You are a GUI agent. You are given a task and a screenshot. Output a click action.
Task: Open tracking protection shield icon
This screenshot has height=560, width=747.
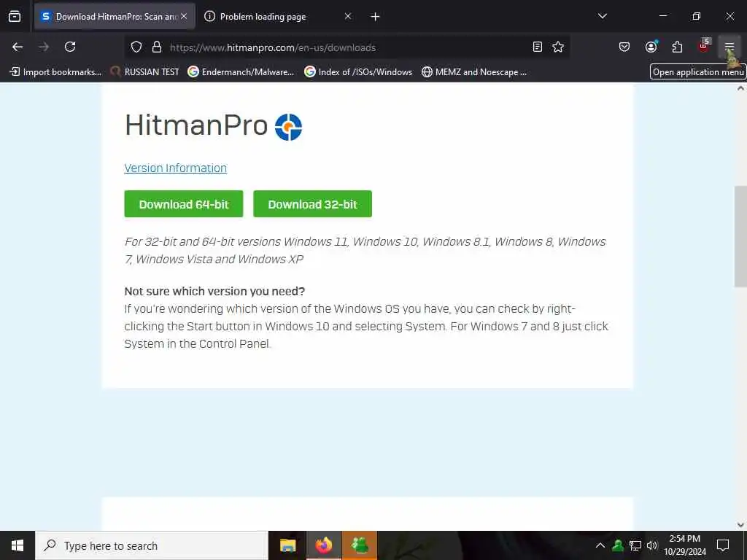pyautogui.click(x=136, y=47)
